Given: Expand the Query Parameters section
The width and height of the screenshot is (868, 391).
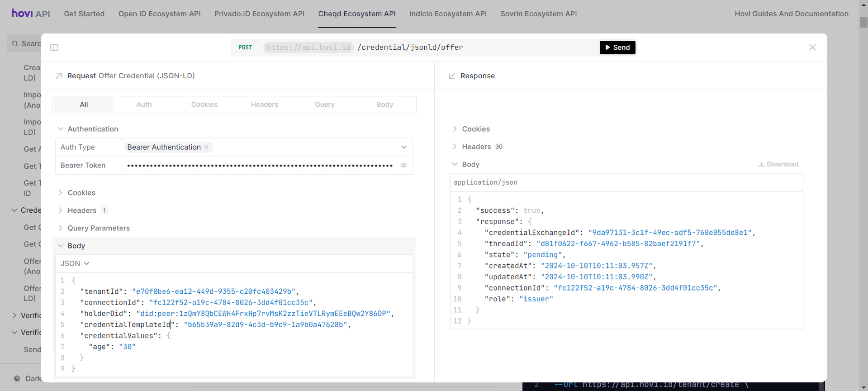Looking at the screenshot, I should tap(98, 228).
